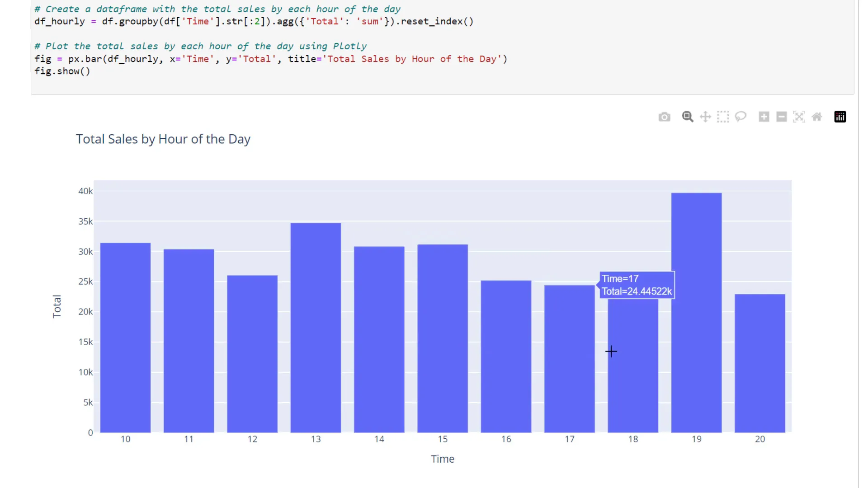This screenshot has height=488, width=868.
Task: Autoscale the chart view
Action: pyautogui.click(x=799, y=117)
